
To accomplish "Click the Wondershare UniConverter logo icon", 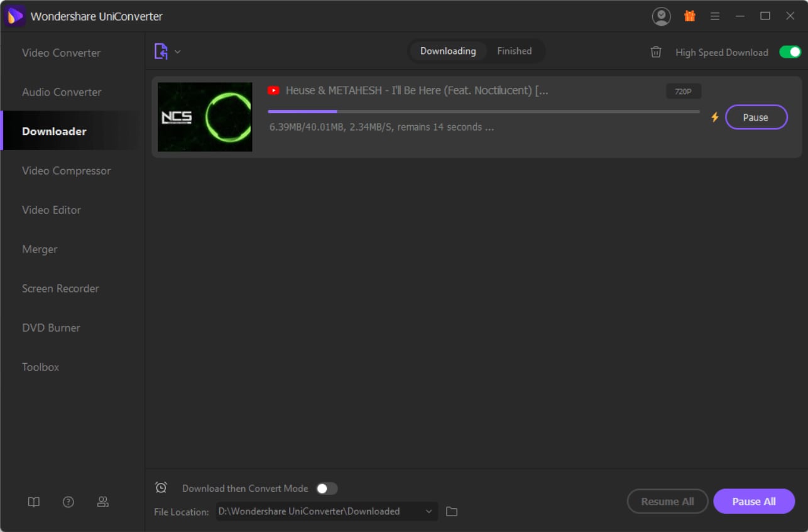I will 15,16.
